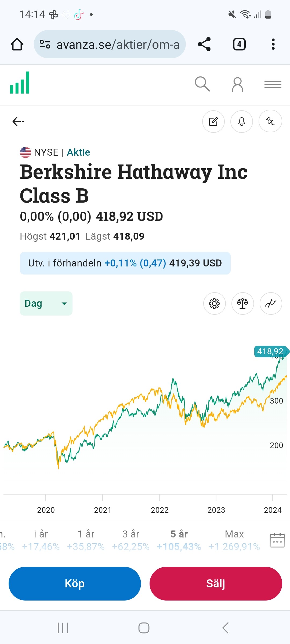The image size is (290, 644).
Task: Go back with the arrow icon
Action: (x=18, y=122)
